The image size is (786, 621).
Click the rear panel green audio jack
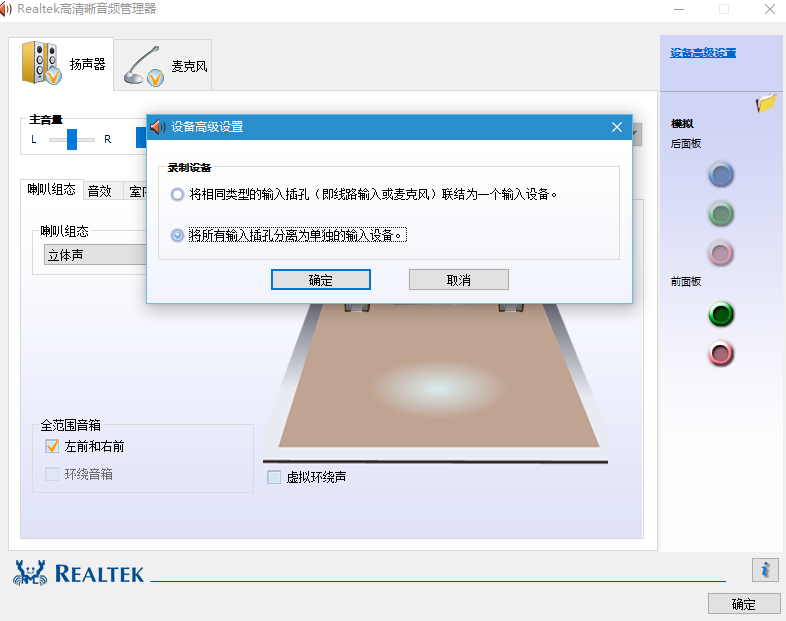coord(721,213)
